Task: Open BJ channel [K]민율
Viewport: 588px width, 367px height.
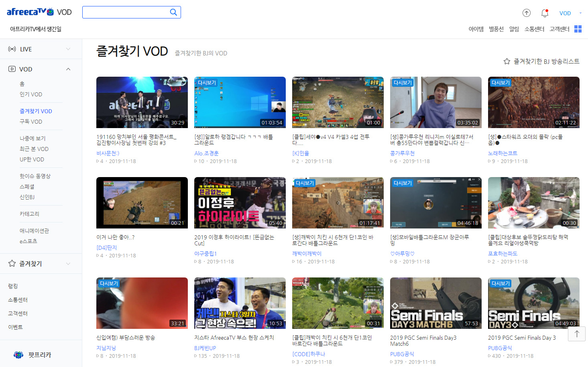Action: [x=301, y=153]
